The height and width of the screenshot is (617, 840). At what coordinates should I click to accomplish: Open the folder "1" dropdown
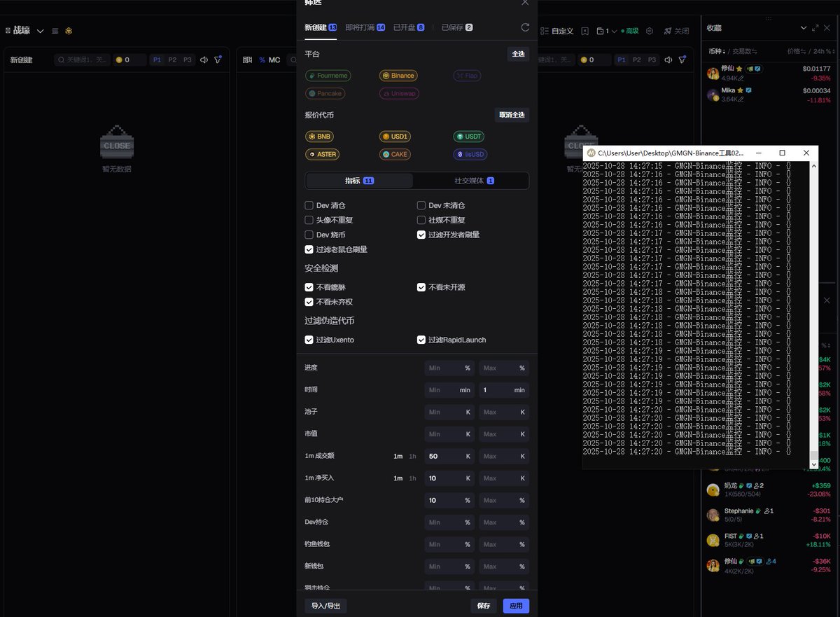point(606,32)
